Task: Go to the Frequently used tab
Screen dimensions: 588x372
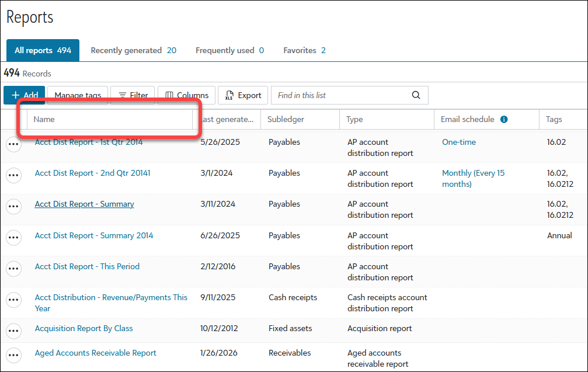Action: pos(229,51)
